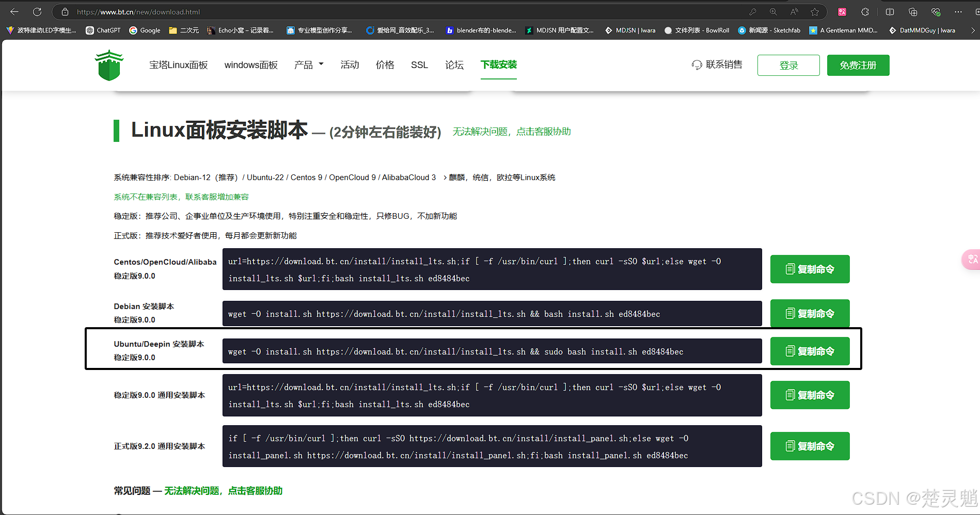Click the 稳定版9.0.0 通用 command code box
This screenshot has height=515, width=980.
pyautogui.click(x=492, y=395)
